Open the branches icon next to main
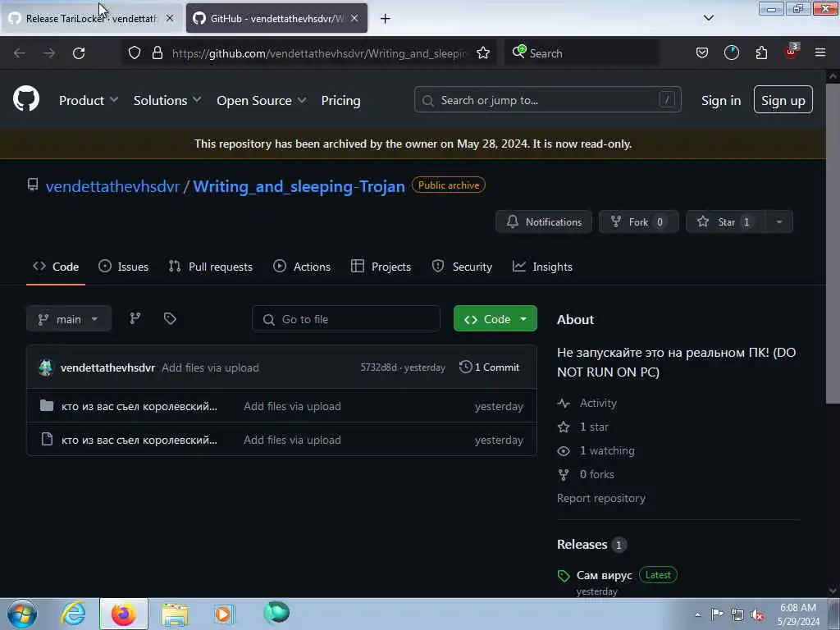Screen dimensions: 840x630 coord(135,319)
